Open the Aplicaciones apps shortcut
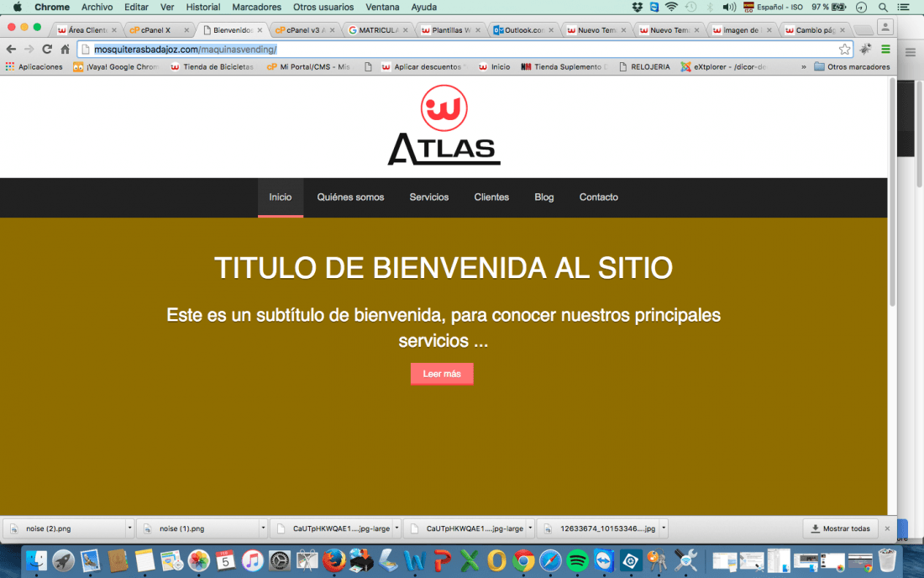 click(34, 66)
